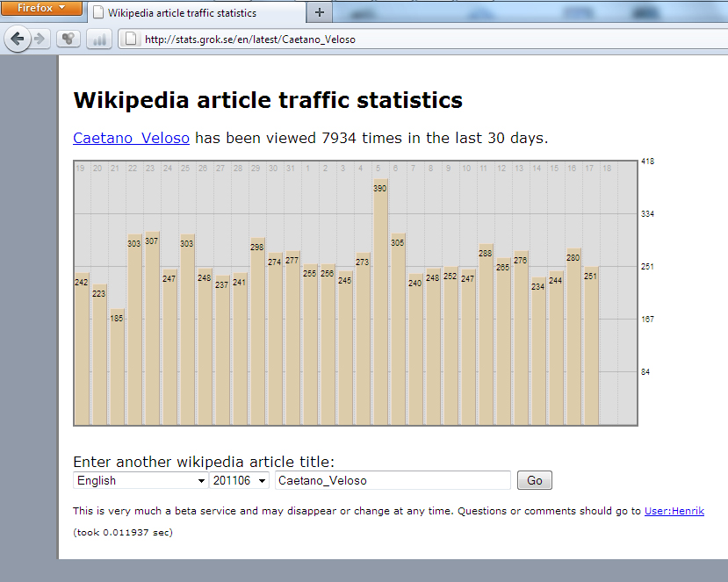728x582 pixels.
Task: Click the bar labeled 307
Action: click(152, 329)
